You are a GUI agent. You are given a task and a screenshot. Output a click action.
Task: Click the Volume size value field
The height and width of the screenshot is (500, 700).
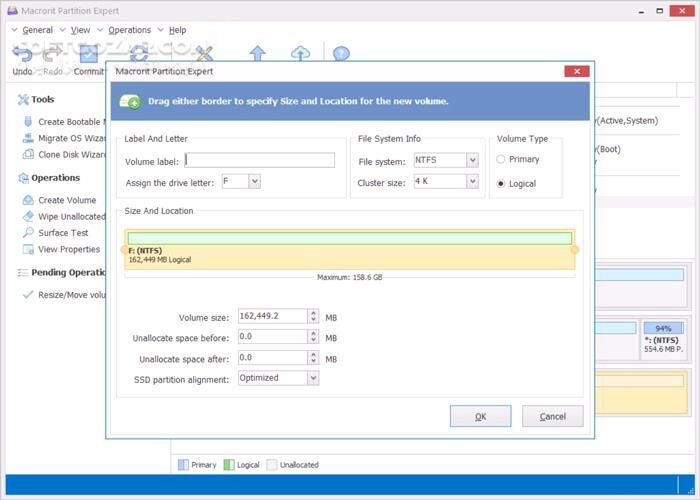pyautogui.click(x=273, y=316)
